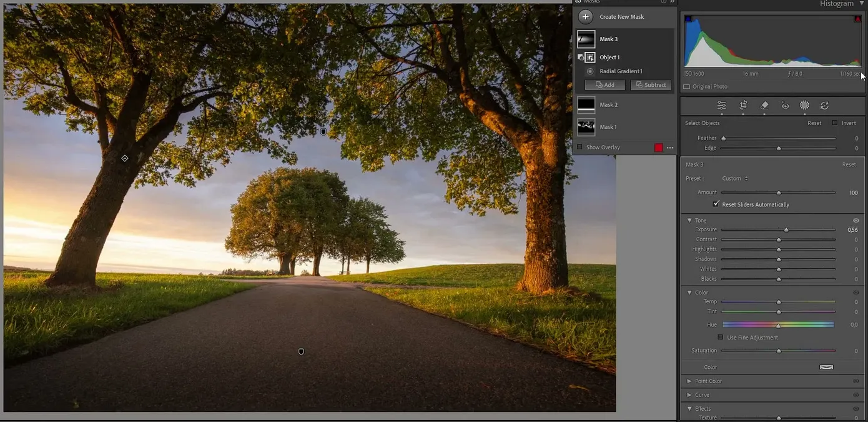Collapse the Histogram panel triangle
The image size is (868, 422).
[861, 4]
